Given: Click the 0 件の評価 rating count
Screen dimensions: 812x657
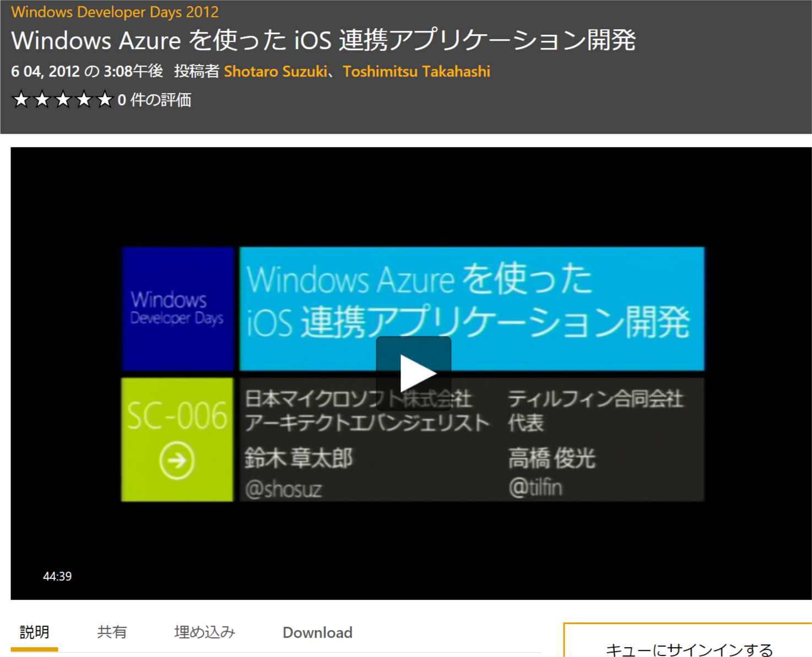Looking at the screenshot, I should pyautogui.click(x=154, y=100).
